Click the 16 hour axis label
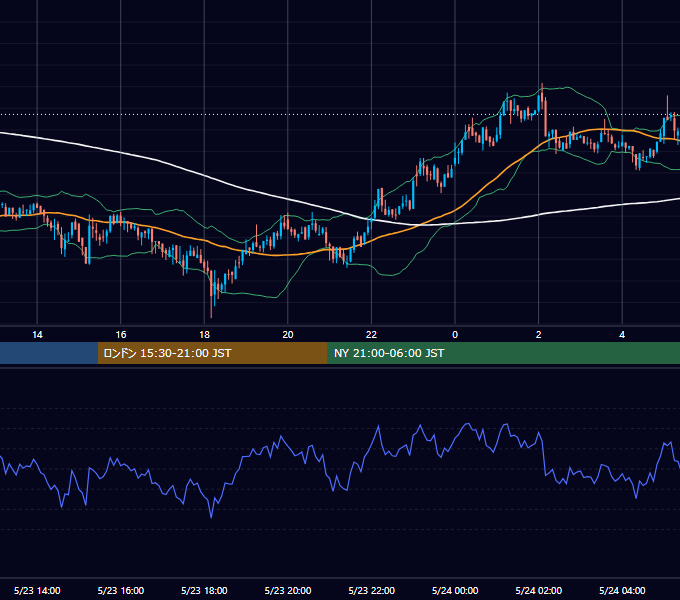Image resolution: width=680 pixels, height=600 pixels. pyautogui.click(x=121, y=335)
